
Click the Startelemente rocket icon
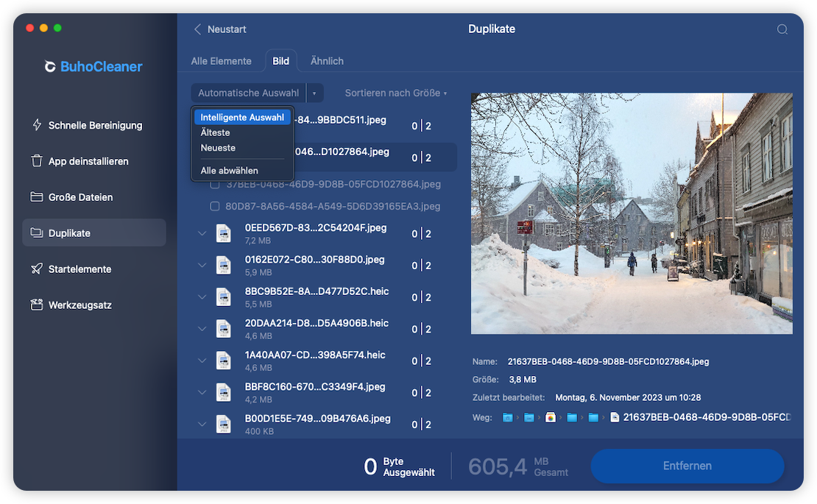[37, 269]
